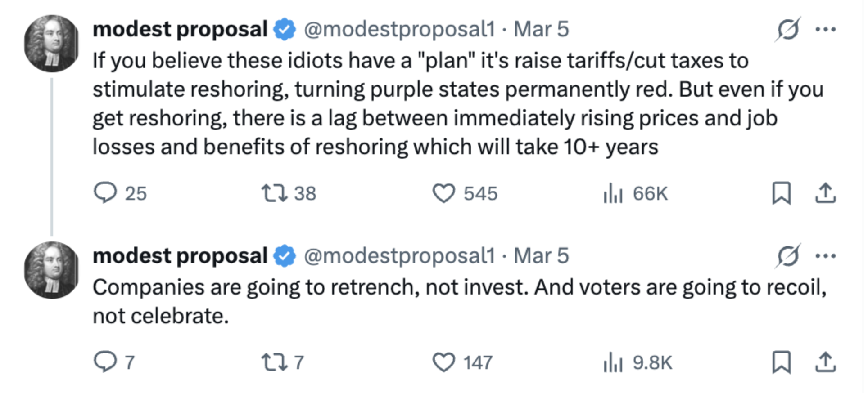Open the three-dot menu on first tweet
This screenshot has width=868, height=393.
(x=826, y=29)
